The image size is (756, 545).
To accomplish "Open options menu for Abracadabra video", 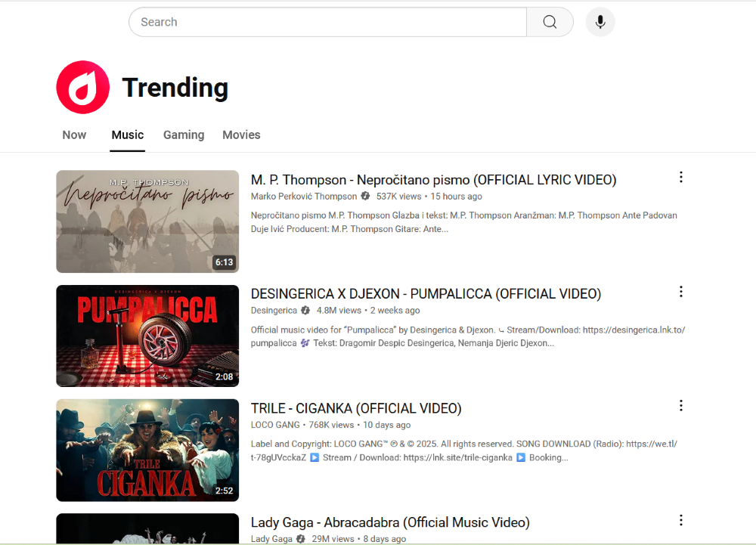I will [x=681, y=520].
